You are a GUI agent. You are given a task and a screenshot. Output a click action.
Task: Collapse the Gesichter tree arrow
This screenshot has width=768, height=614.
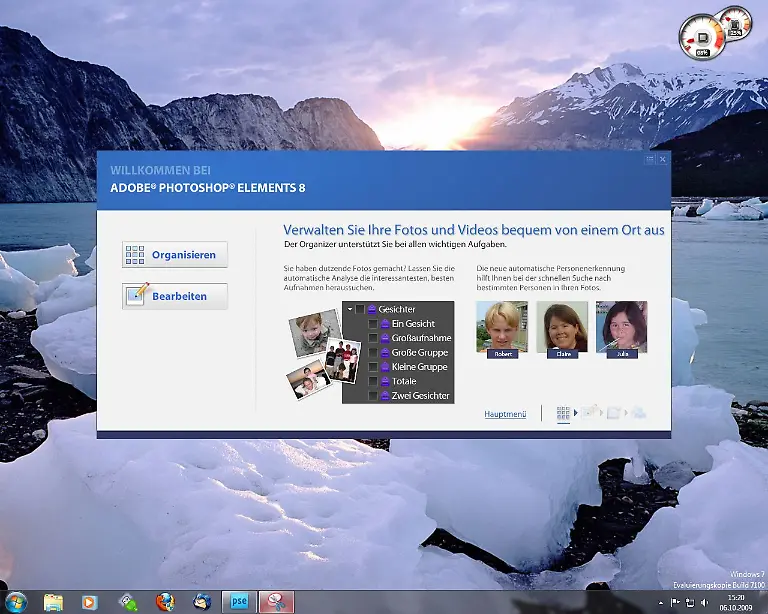(349, 310)
